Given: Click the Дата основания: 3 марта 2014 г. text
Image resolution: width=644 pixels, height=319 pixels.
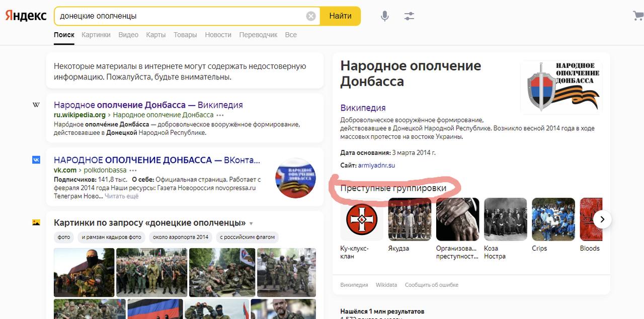Looking at the screenshot, I should coord(388,152).
